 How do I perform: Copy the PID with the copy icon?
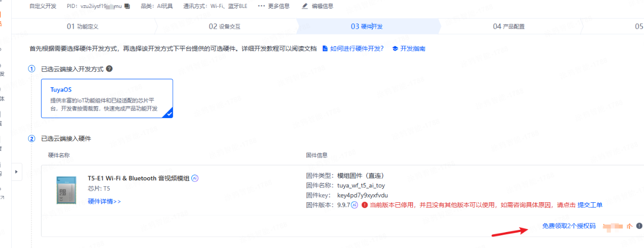pyautogui.click(x=126, y=6)
